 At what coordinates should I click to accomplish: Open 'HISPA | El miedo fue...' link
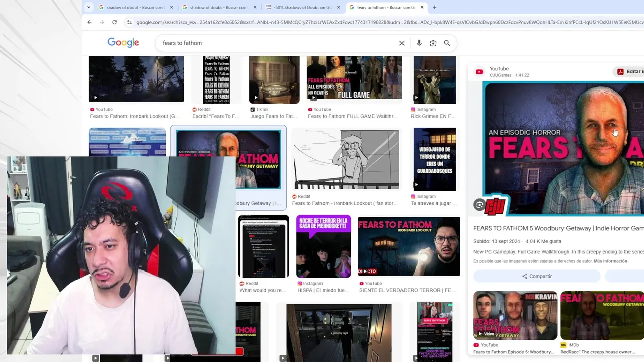[323, 290]
